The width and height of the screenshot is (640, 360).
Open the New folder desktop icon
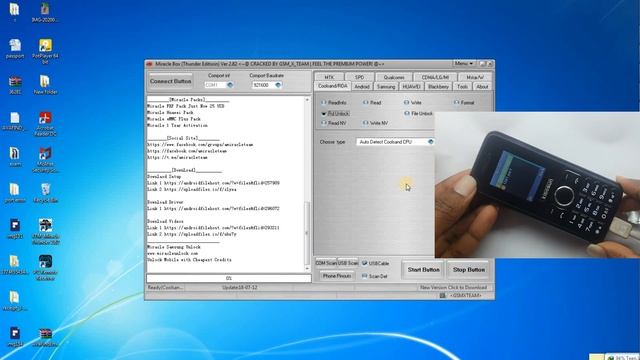(45, 85)
